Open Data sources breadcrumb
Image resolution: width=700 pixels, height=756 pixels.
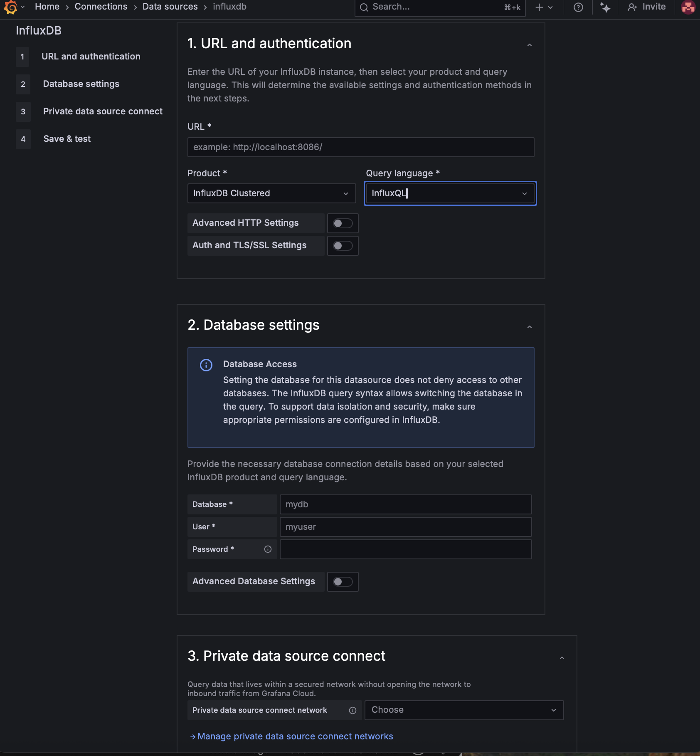[170, 7]
